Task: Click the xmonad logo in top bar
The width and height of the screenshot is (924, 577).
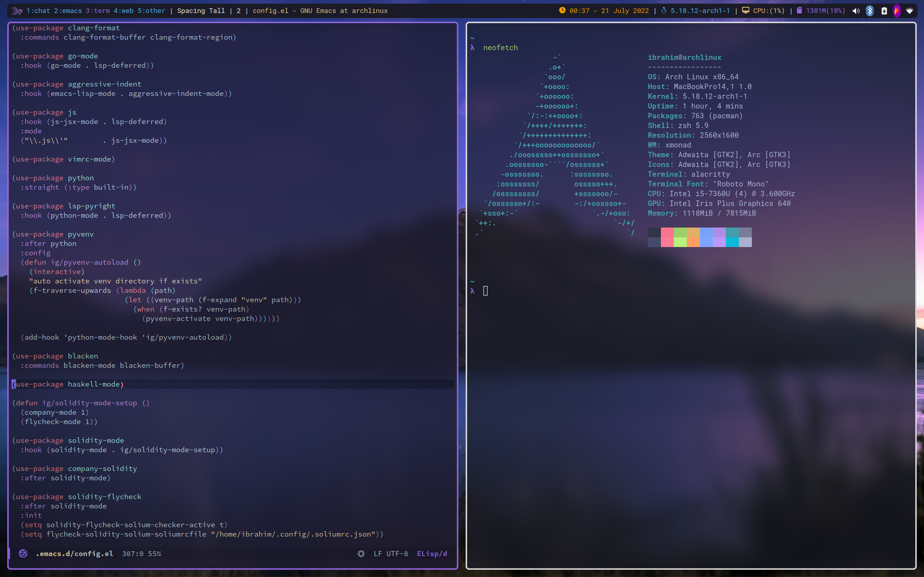Action: click(x=17, y=11)
